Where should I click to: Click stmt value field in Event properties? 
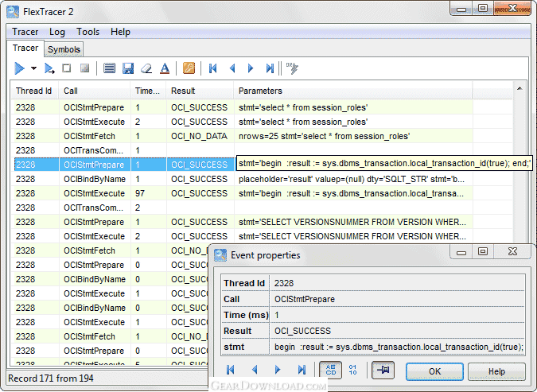pyautogui.click(x=397, y=347)
